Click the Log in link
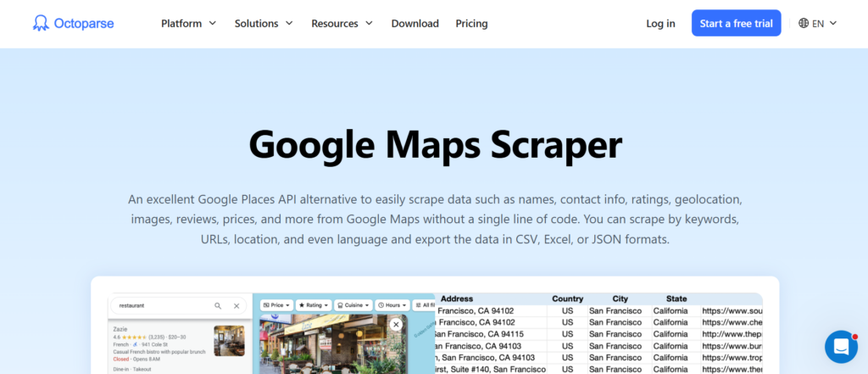Image resolution: width=868 pixels, height=374 pixels. click(660, 23)
